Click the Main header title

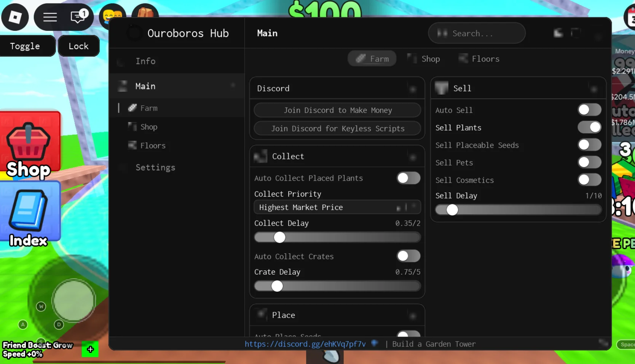tap(267, 33)
